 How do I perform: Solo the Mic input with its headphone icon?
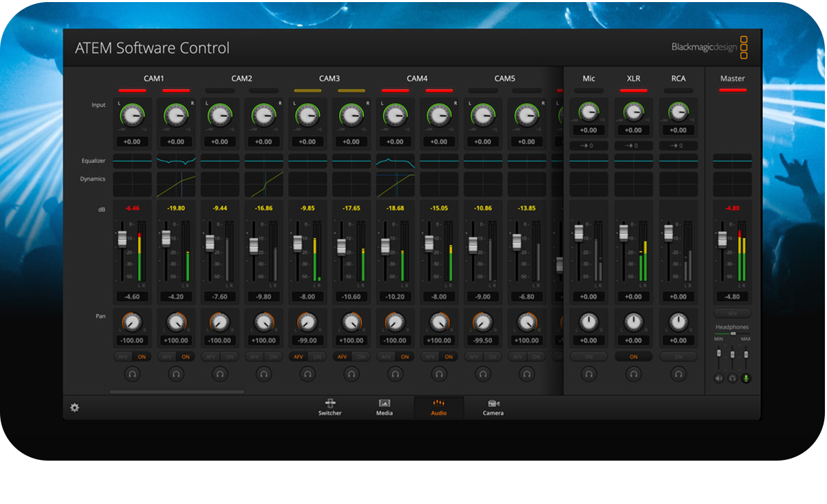(x=589, y=374)
